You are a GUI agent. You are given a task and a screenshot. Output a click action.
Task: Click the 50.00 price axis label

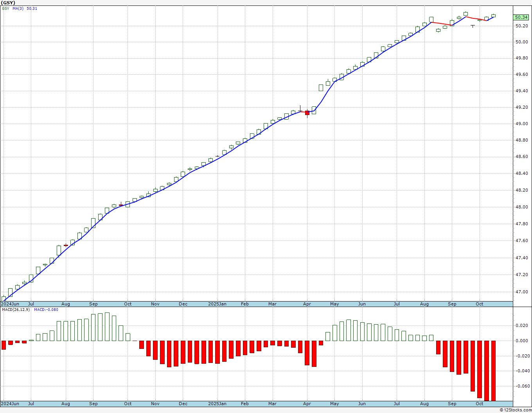point(521,42)
